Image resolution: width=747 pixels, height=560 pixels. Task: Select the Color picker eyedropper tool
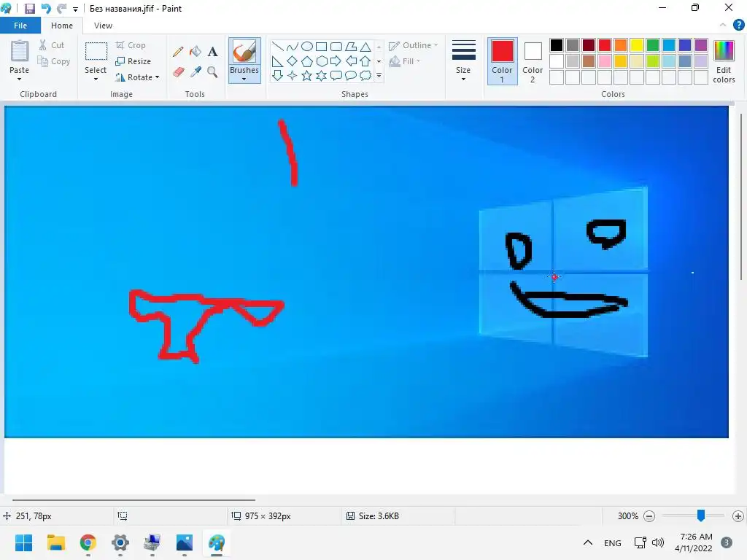tap(196, 72)
